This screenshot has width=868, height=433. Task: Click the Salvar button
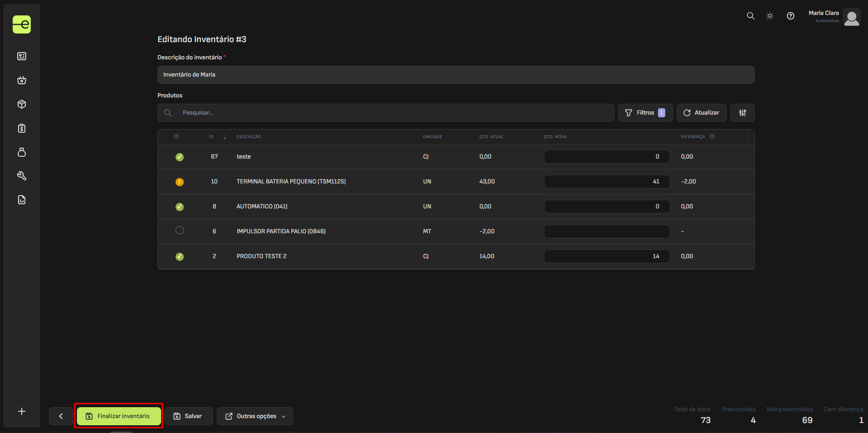188,416
